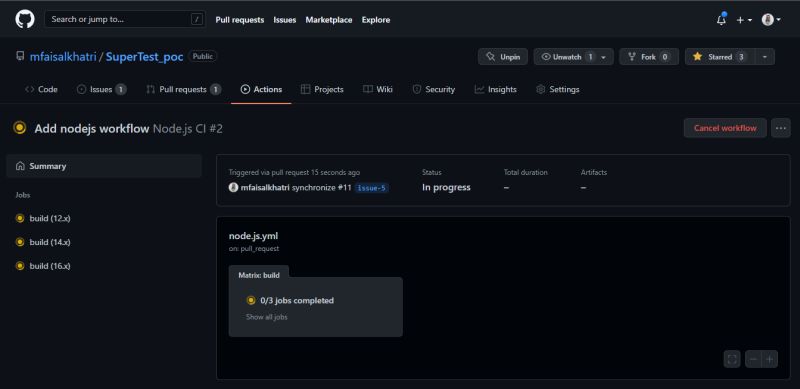This screenshot has height=389, width=800.
Task: Expand the star lists dropdown arrow
Action: 765,57
